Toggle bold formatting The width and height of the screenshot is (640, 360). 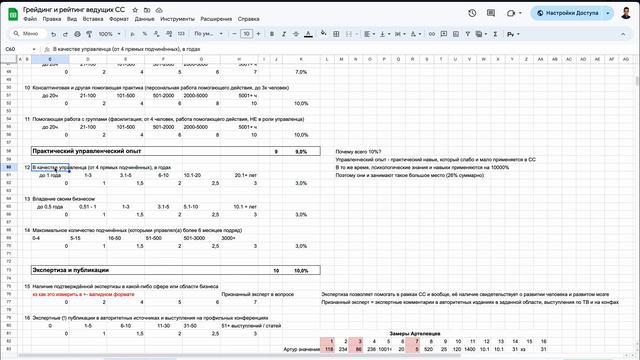click(272, 34)
